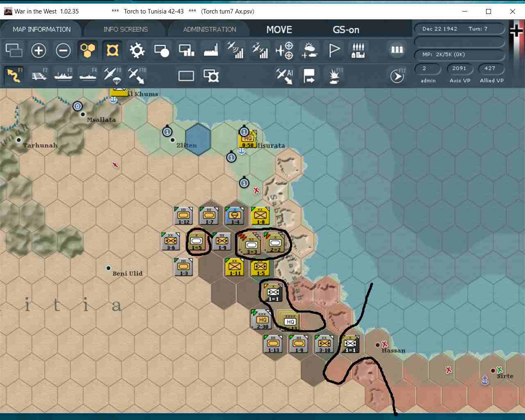
Task: Toggle the hex grid display
Action: coord(88,50)
